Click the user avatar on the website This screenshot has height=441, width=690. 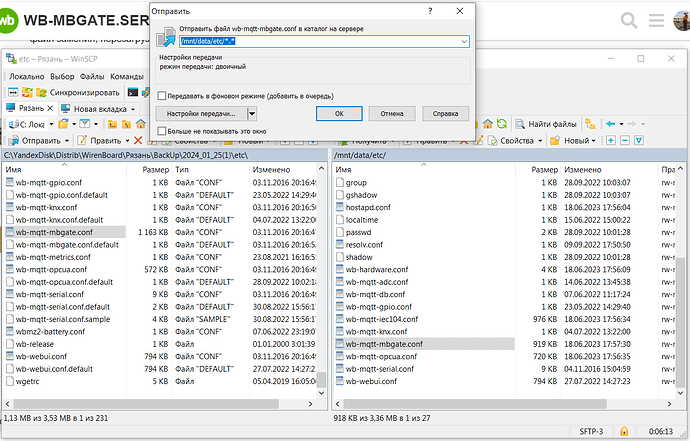pyautogui.click(x=682, y=20)
